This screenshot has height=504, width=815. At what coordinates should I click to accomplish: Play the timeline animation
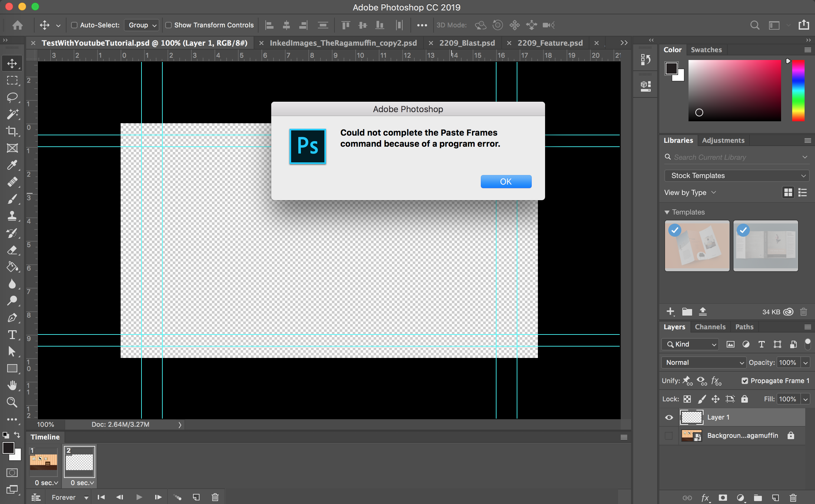click(139, 497)
